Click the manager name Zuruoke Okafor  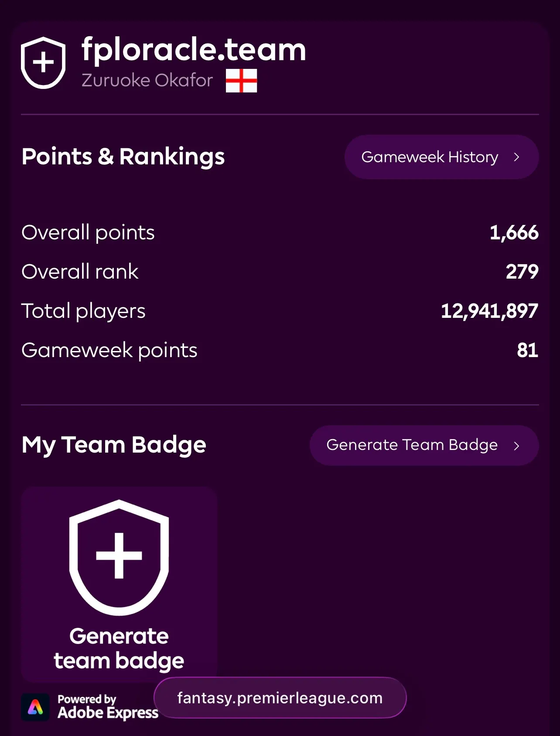click(147, 81)
